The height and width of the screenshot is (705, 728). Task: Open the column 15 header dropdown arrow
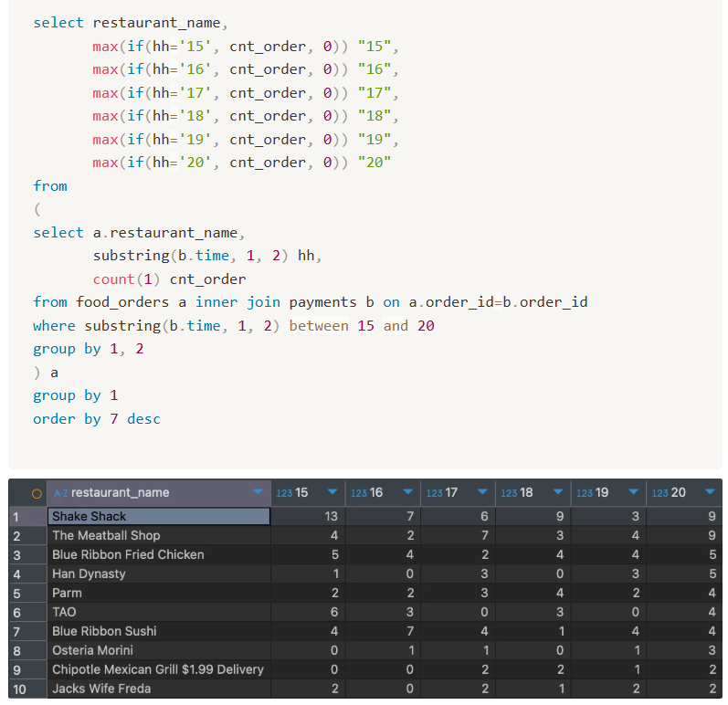pos(332,492)
